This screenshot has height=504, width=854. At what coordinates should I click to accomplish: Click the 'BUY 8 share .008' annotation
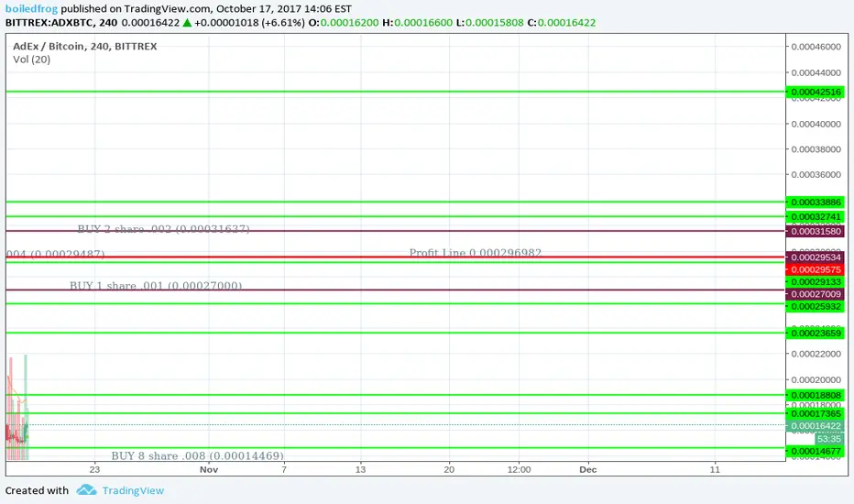tap(197, 455)
